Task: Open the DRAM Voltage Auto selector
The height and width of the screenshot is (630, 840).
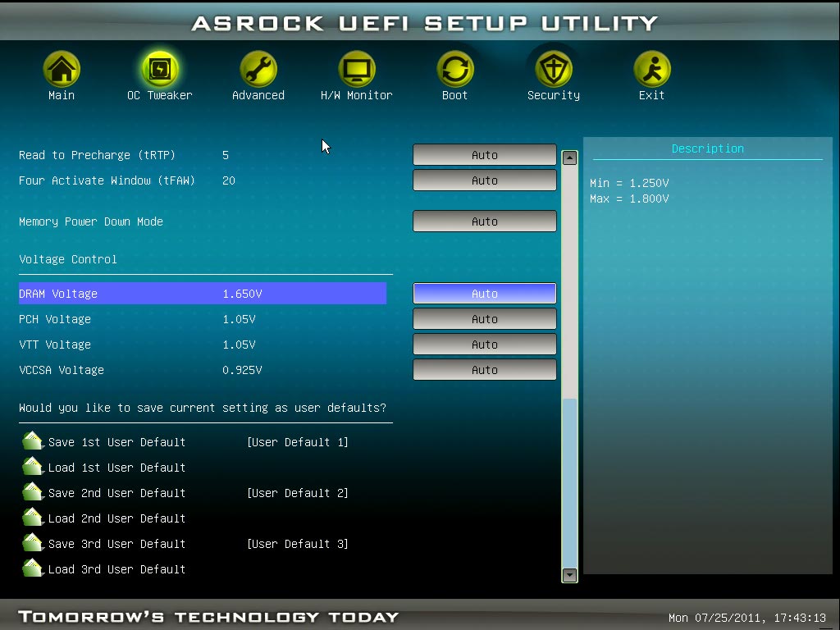Action: [484, 294]
